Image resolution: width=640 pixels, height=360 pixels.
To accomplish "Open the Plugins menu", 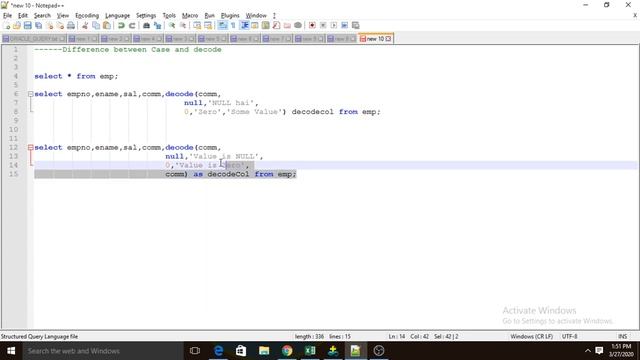I will pyautogui.click(x=230, y=16).
